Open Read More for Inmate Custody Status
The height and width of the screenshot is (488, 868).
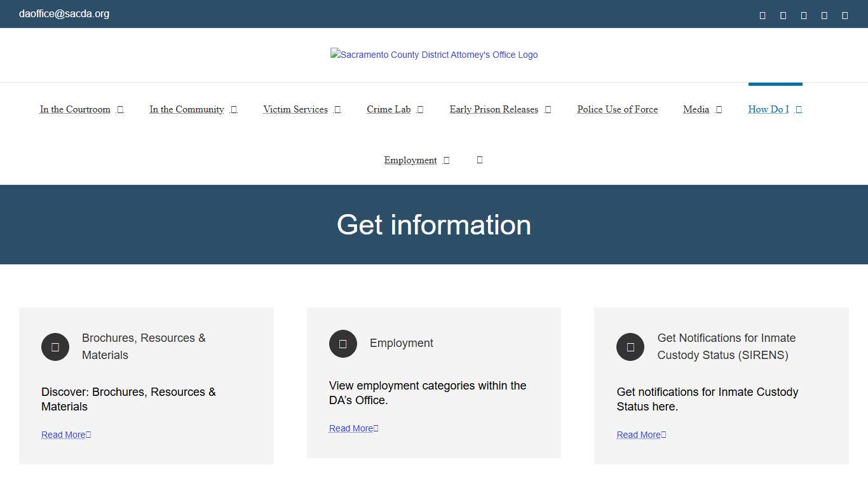(x=641, y=435)
